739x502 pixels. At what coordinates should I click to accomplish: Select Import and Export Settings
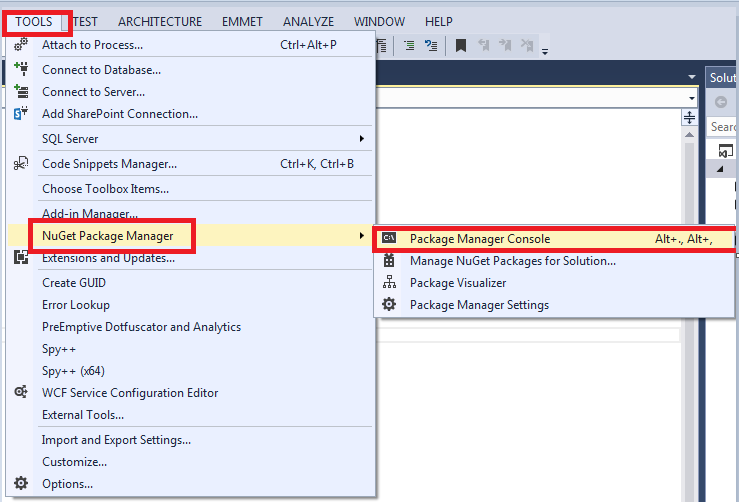pyautogui.click(x=191, y=440)
